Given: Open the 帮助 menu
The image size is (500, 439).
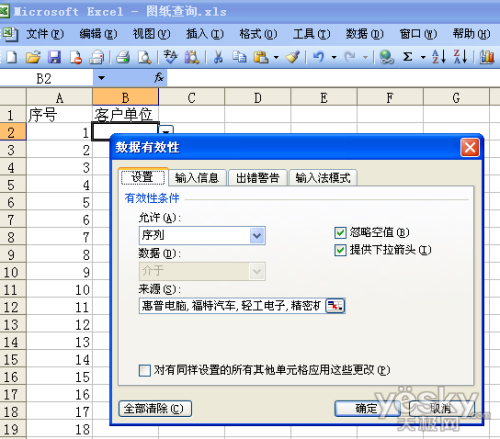Looking at the screenshot, I should (471, 34).
